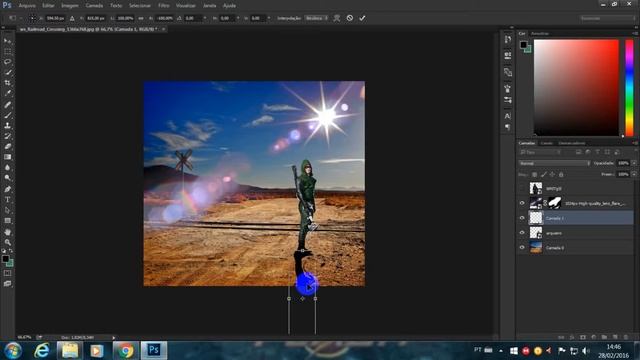Change screen mode icon in toolbar
The height and width of the screenshot is (360, 640).
7,284
